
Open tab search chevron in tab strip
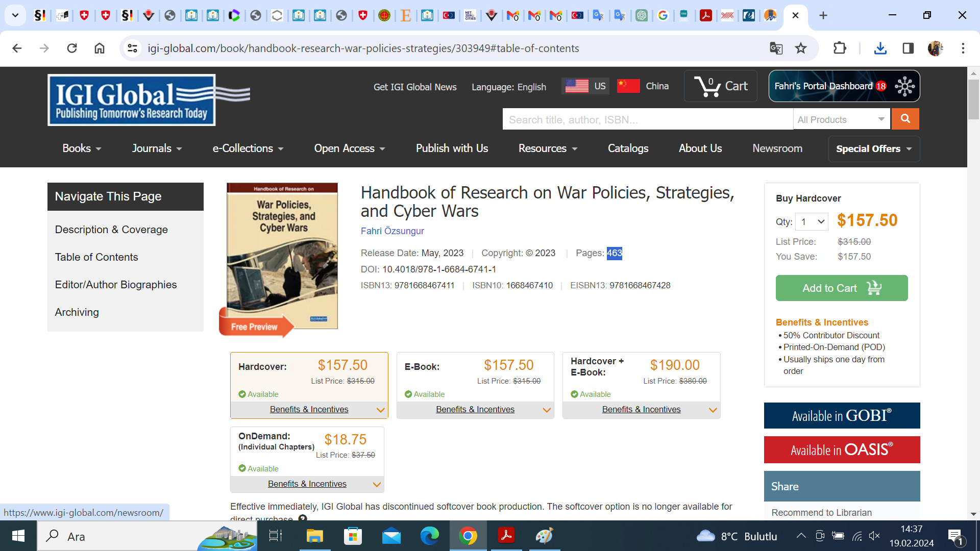(x=15, y=16)
